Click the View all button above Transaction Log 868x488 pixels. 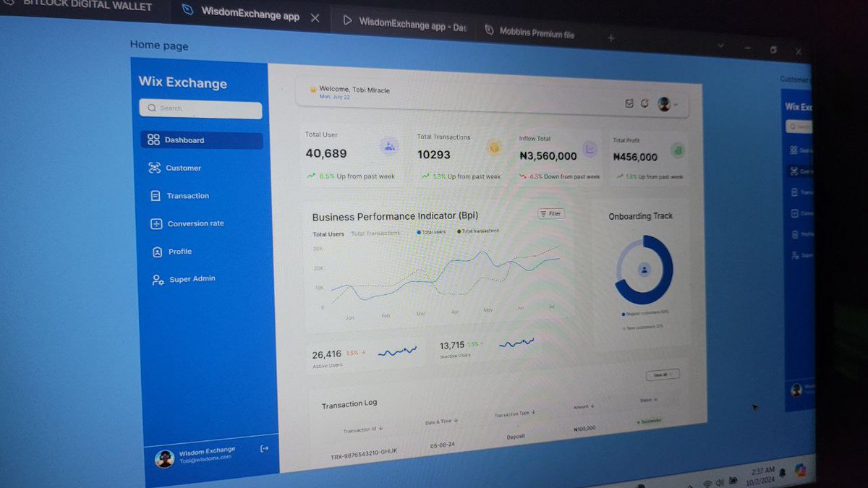pos(662,374)
